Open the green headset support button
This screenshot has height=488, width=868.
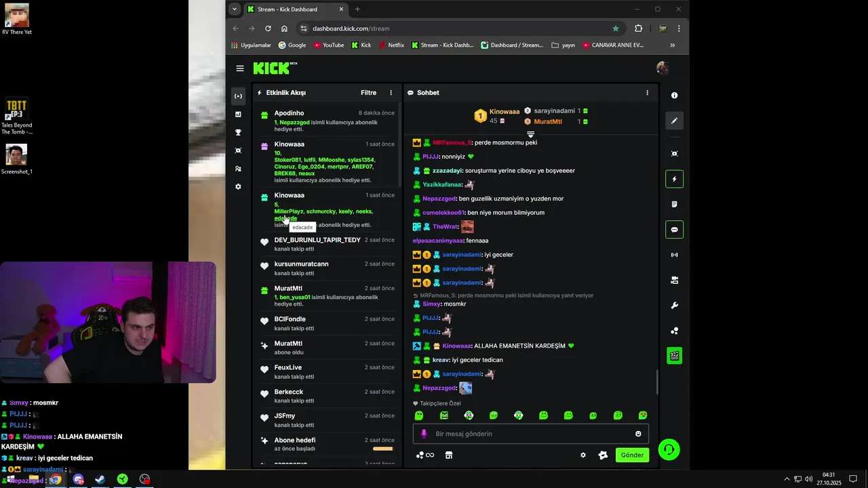[x=669, y=449]
